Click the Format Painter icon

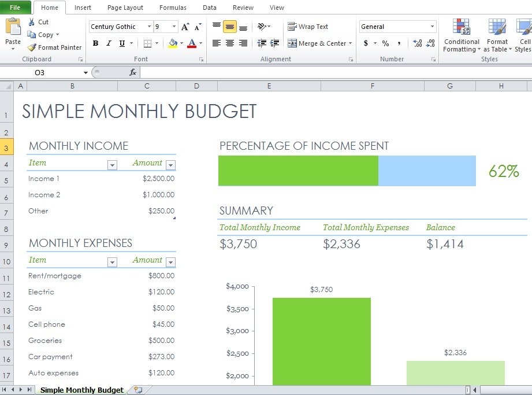pyautogui.click(x=32, y=47)
